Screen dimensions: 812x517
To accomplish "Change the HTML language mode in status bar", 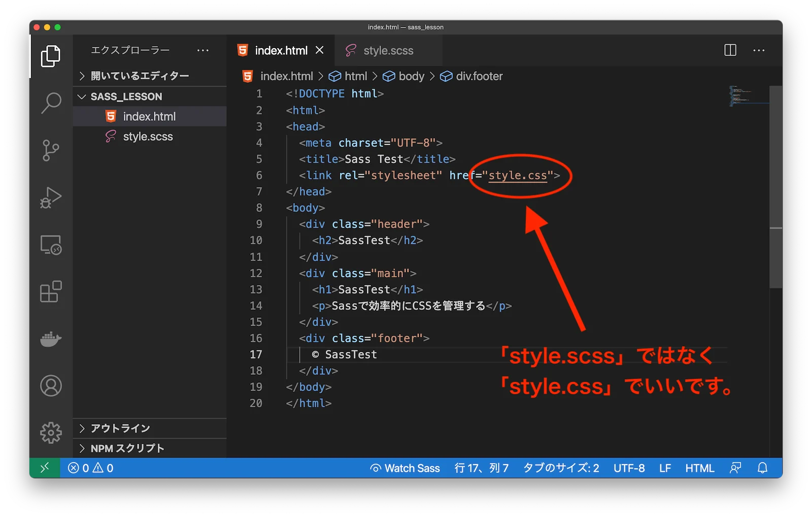I will [699, 468].
